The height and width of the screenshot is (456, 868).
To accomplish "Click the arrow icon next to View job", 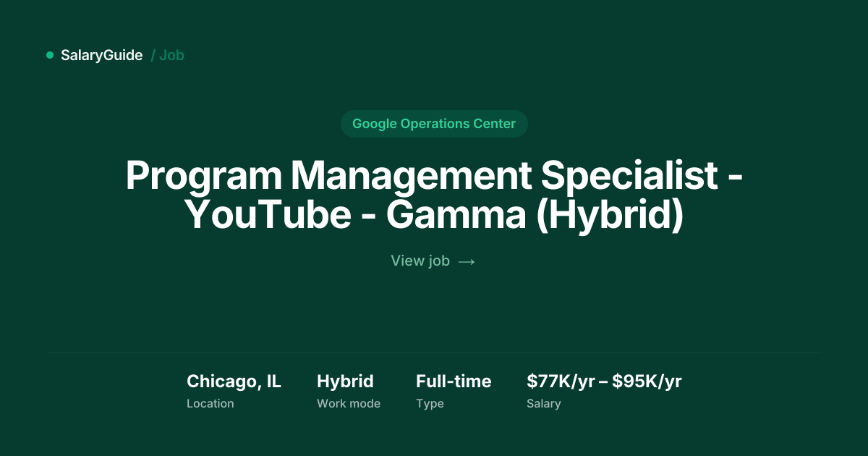I will click(x=467, y=261).
